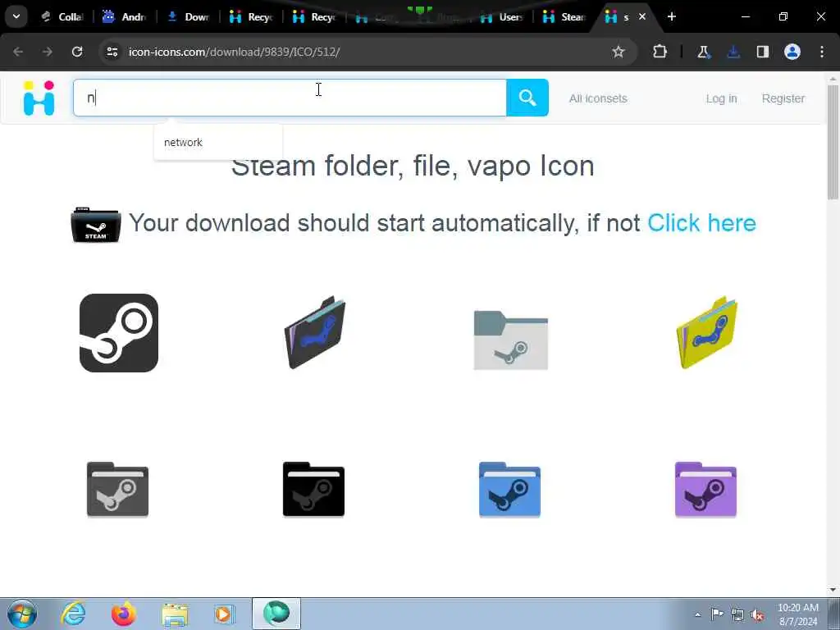Click the muted volume tray icon

757,615
